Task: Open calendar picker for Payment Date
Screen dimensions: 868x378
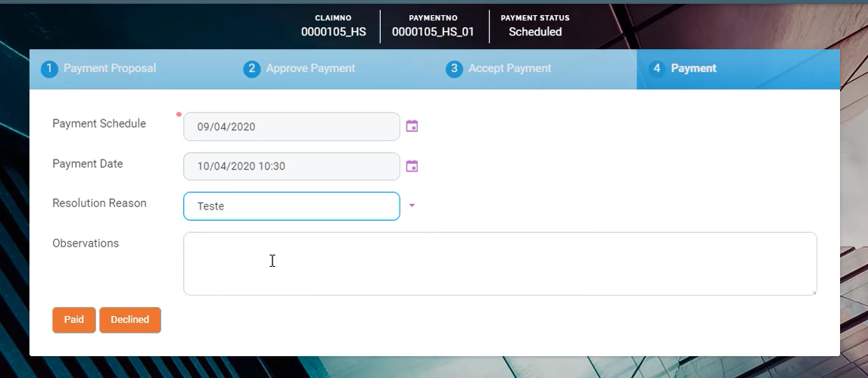Action: click(x=412, y=166)
